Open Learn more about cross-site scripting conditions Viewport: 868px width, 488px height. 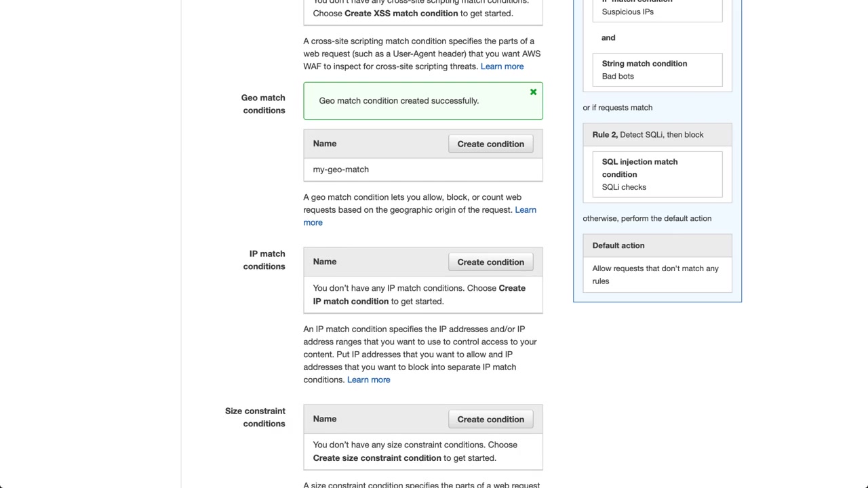pos(502,66)
